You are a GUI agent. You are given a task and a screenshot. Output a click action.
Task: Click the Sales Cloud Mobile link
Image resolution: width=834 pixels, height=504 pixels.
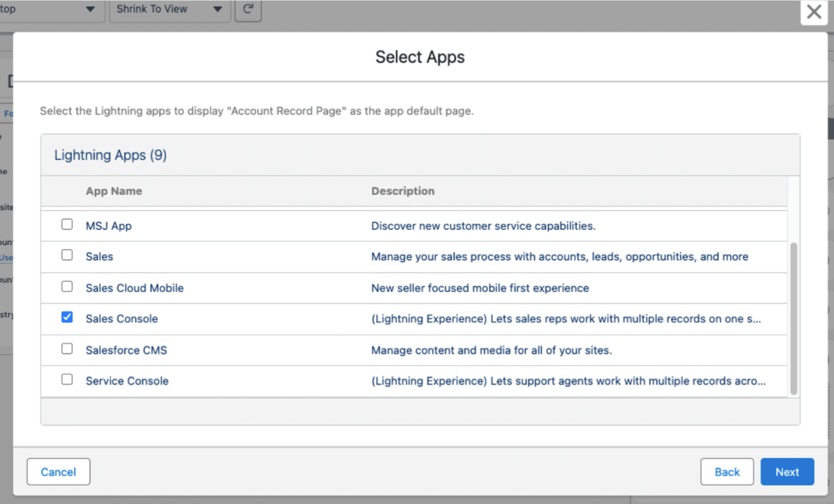134,288
